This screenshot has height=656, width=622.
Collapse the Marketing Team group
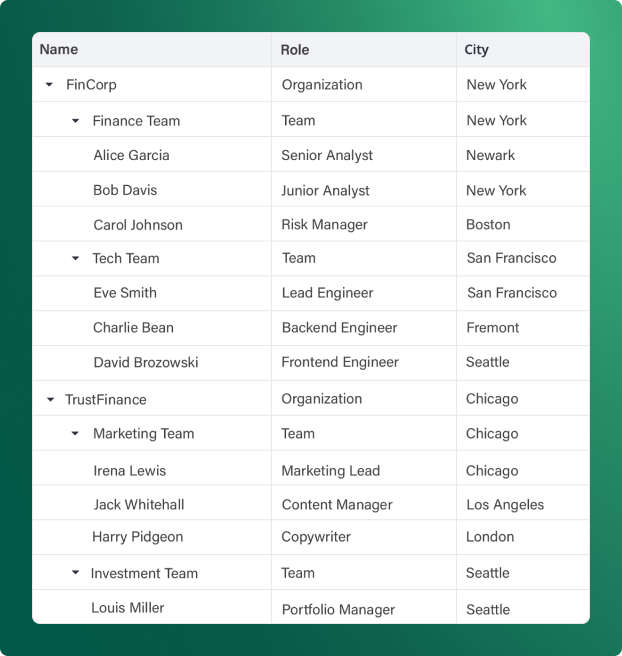coord(75,433)
